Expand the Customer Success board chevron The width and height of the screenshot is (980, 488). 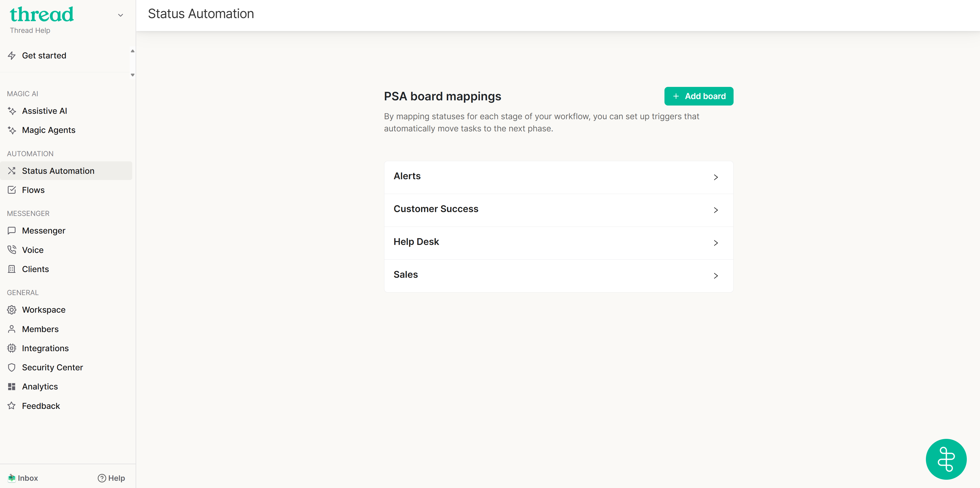tap(716, 210)
